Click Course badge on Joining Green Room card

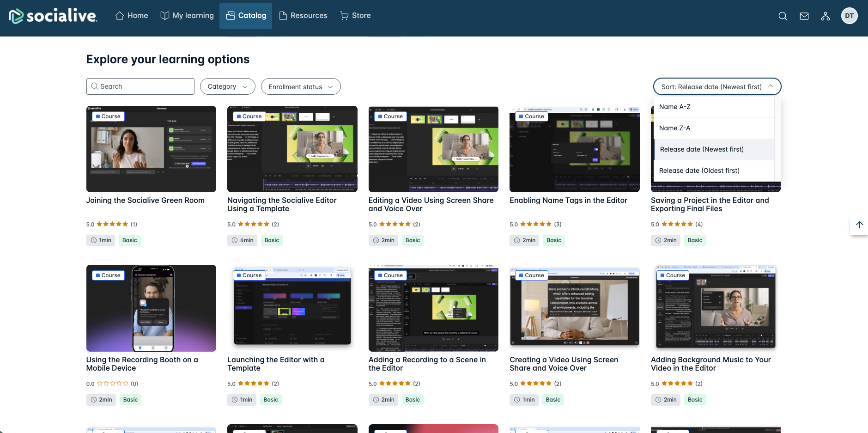[x=108, y=116]
